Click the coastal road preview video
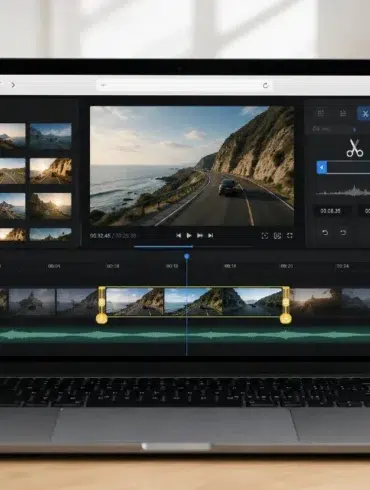Image resolution: width=370 pixels, height=490 pixels. pyautogui.click(x=192, y=166)
